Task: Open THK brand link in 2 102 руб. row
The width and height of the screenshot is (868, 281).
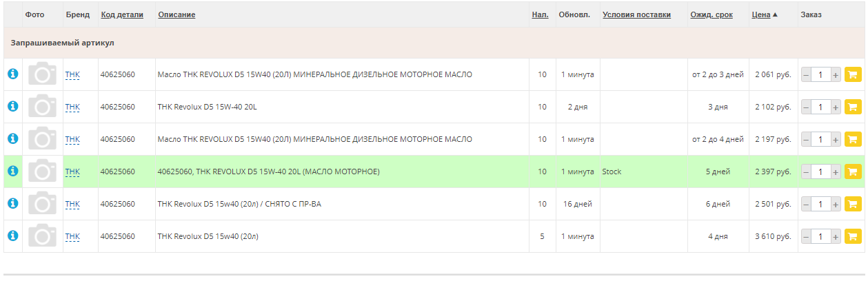Action: 72,107
